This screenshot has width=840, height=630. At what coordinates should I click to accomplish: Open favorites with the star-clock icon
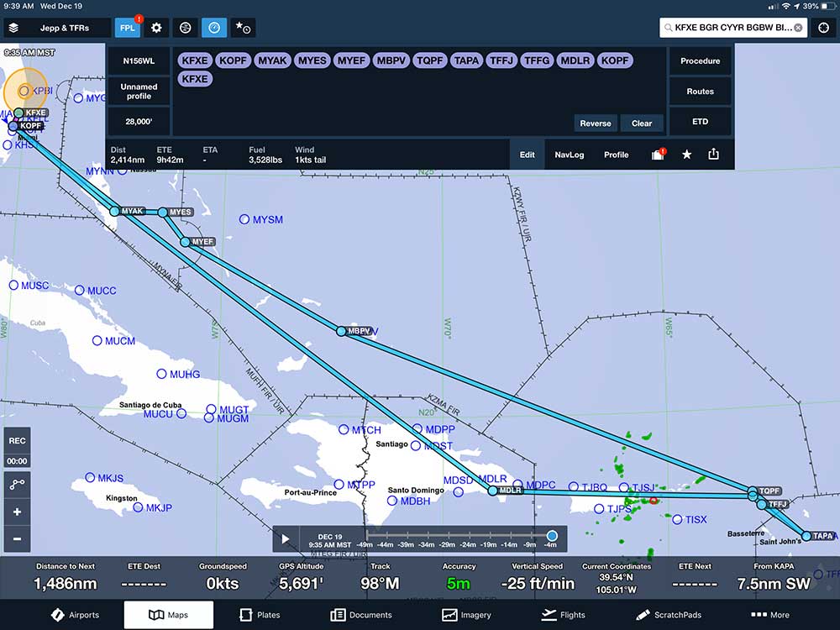[x=244, y=27]
